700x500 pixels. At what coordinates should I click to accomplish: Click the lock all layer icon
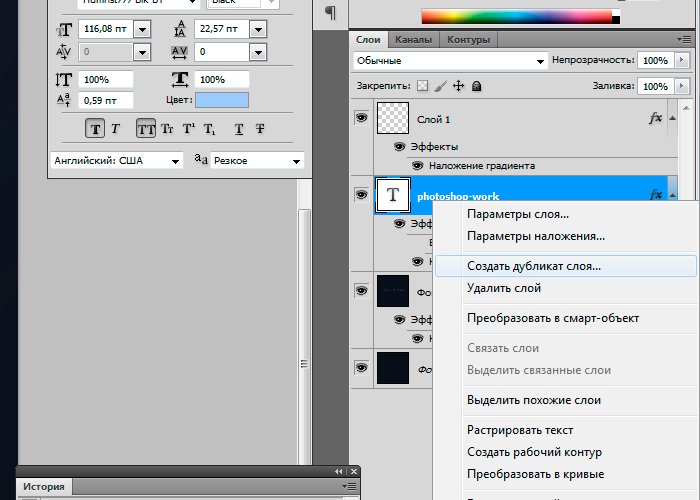[476, 87]
